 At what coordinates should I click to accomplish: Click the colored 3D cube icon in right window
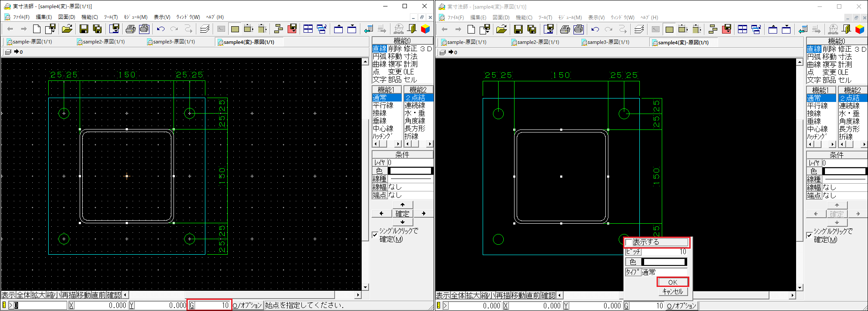tap(860, 29)
